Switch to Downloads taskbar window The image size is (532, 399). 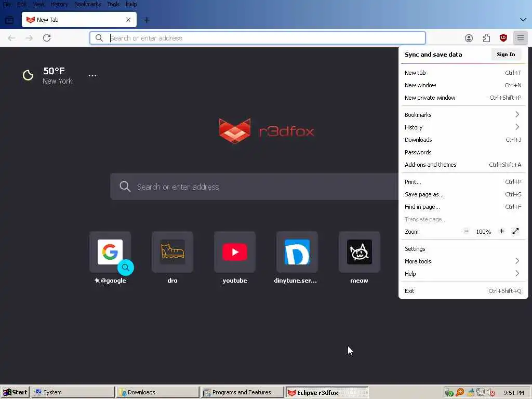tap(157, 392)
